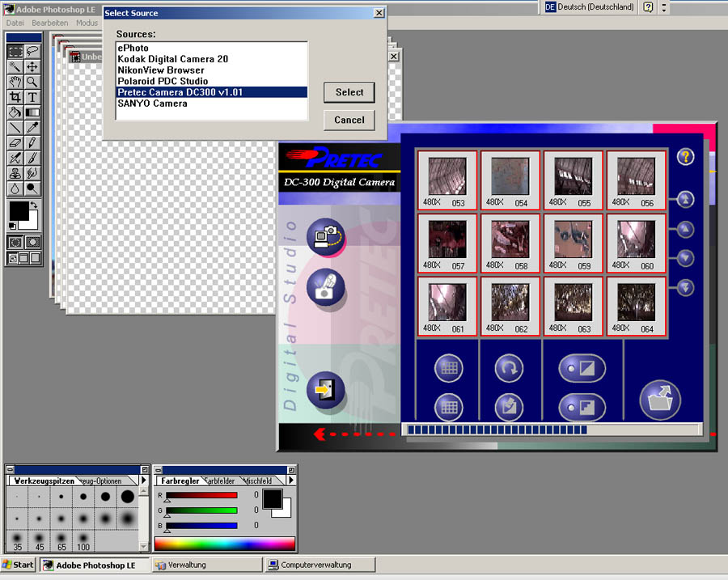This screenshot has height=580, width=728.
Task: Toggle the lower Pretec image size switch
Action: tap(582, 407)
